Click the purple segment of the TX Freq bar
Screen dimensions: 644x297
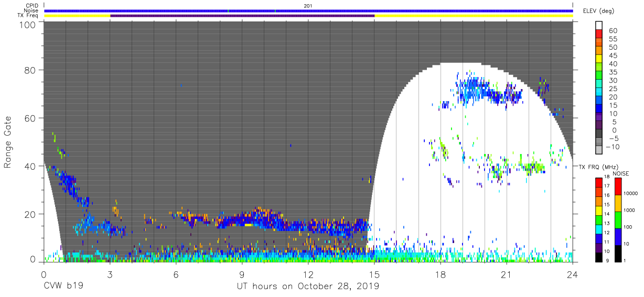tap(242, 16)
